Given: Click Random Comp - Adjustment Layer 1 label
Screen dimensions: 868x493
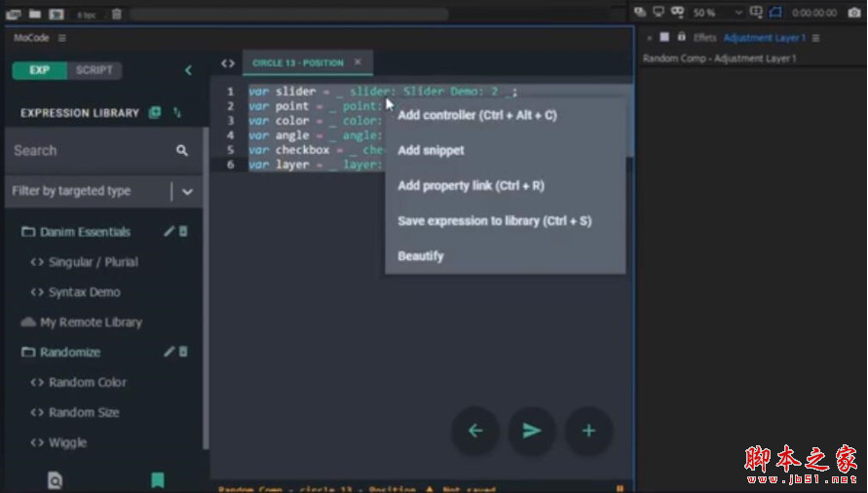Looking at the screenshot, I should tap(720, 58).
